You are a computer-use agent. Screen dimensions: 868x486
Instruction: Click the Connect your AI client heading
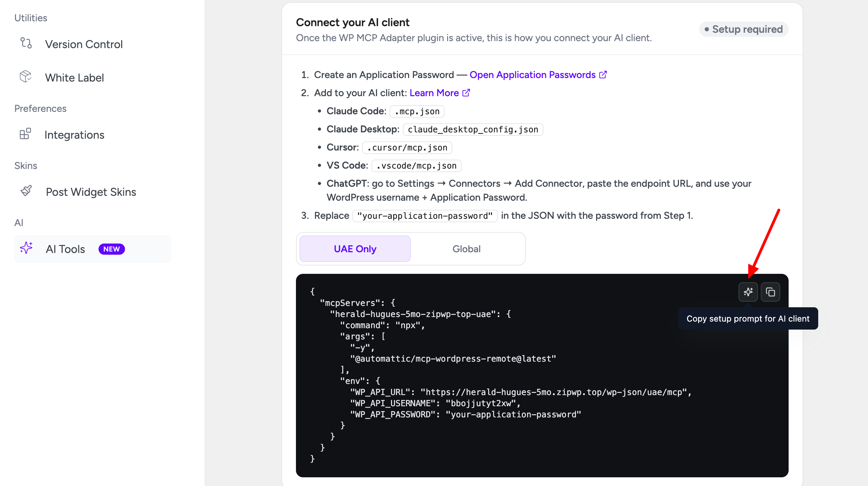point(352,22)
